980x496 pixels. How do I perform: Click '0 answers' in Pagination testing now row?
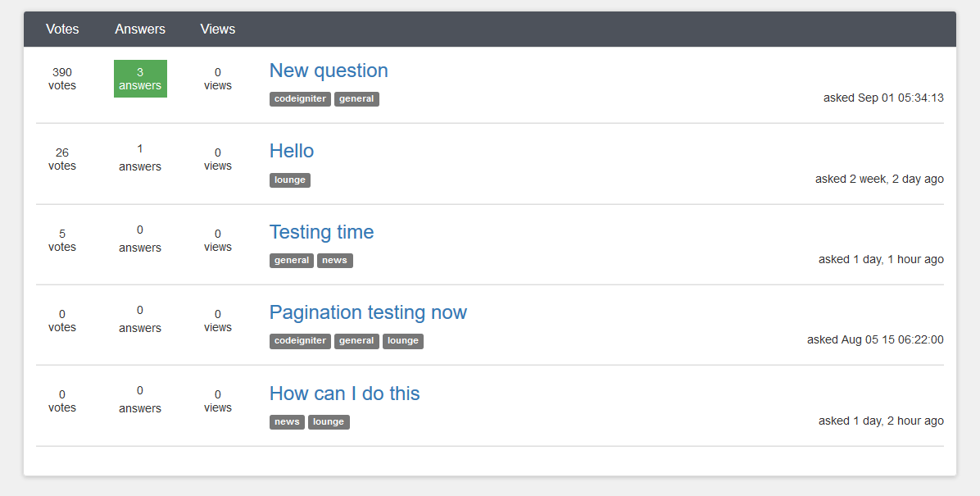pos(140,319)
